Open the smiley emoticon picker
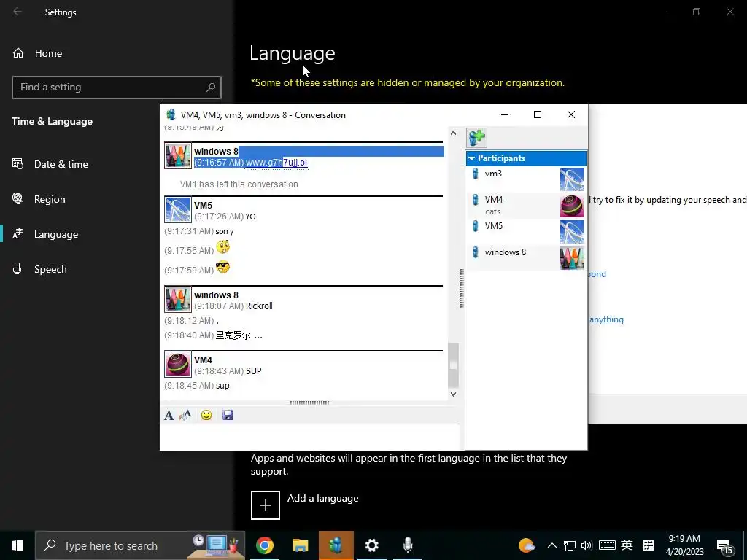This screenshot has height=560, width=747. tap(206, 415)
